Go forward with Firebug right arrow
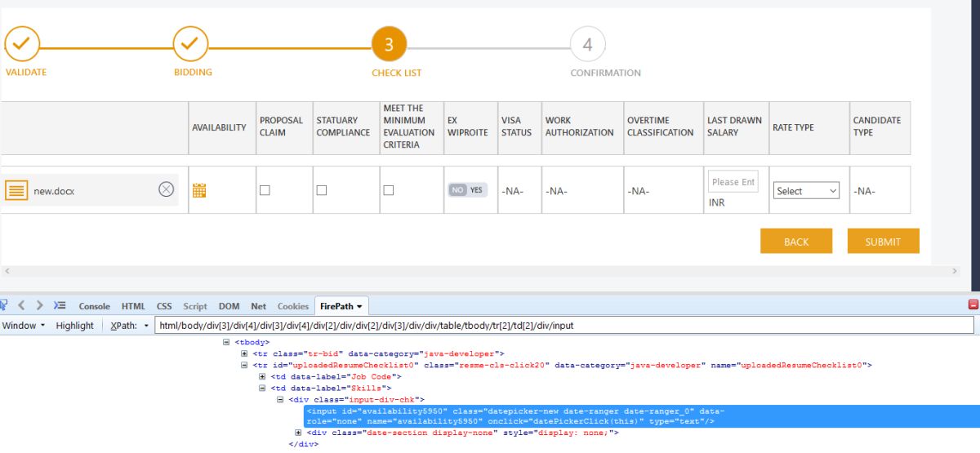The width and height of the screenshot is (980, 453). tap(39, 305)
